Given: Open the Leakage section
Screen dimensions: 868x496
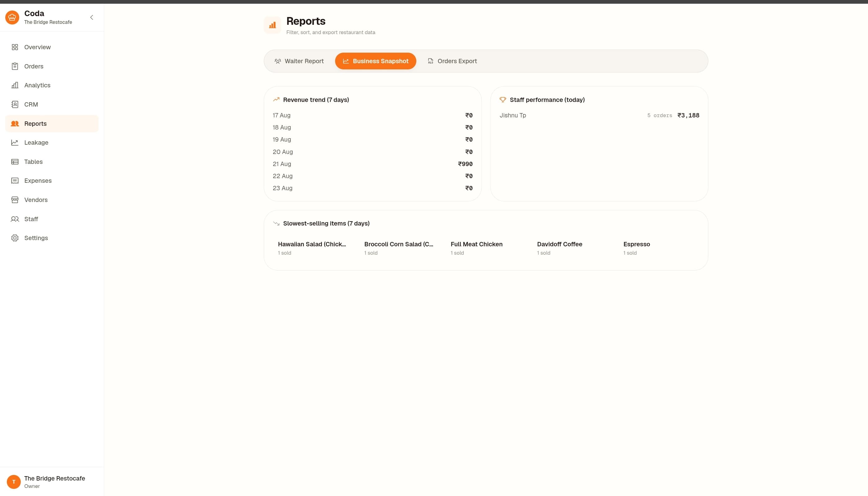Looking at the screenshot, I should pyautogui.click(x=36, y=143).
